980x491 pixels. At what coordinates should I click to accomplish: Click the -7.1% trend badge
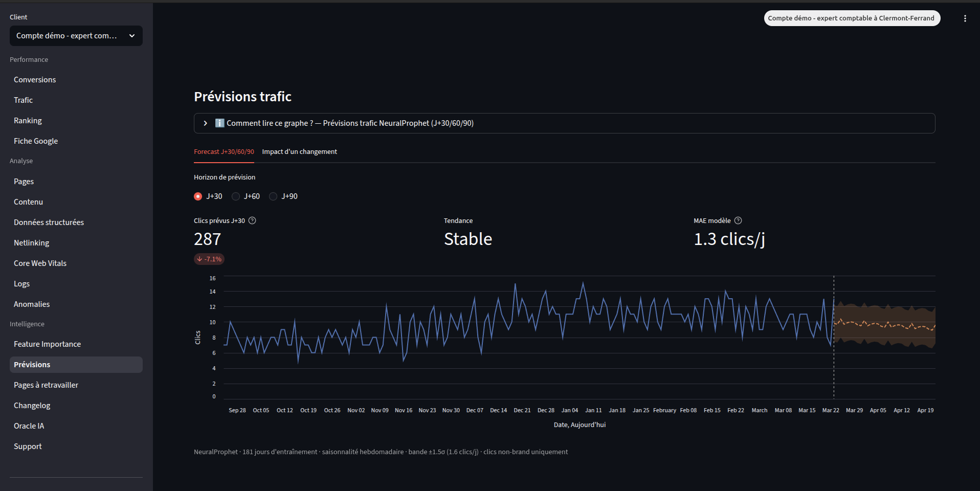(209, 259)
